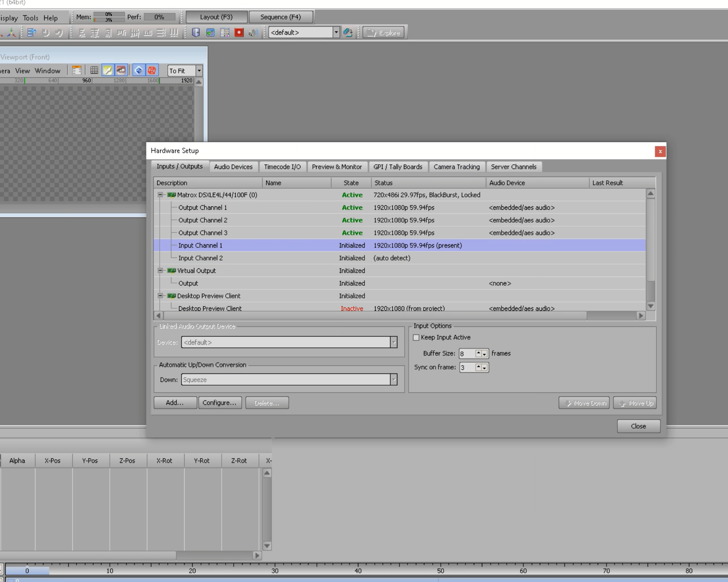Click the speaker audio icon in toolbar
This screenshot has height=582, width=728.
tap(253, 33)
